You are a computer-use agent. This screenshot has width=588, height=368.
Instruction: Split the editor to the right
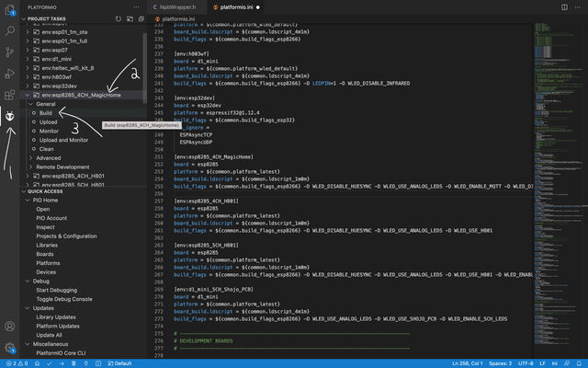pos(564,7)
